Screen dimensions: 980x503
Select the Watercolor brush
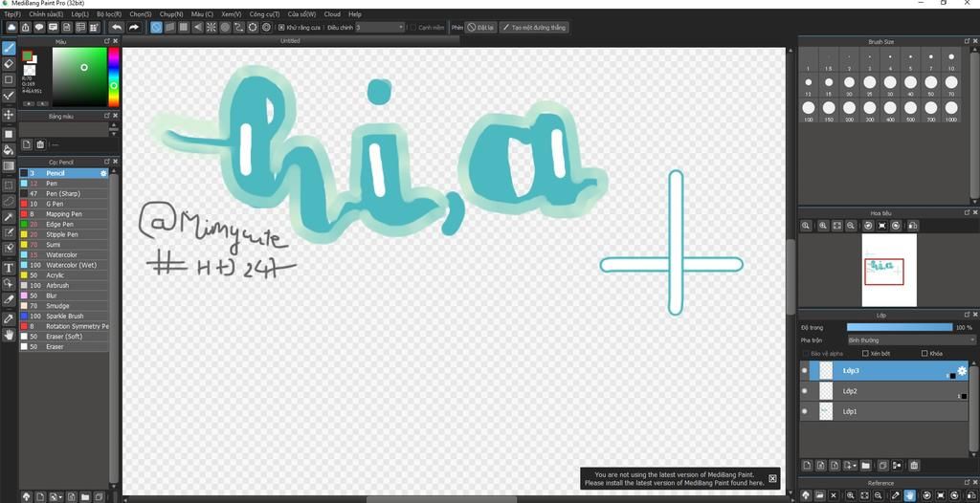64,255
